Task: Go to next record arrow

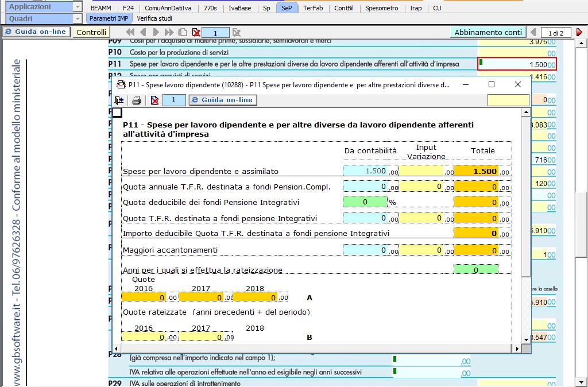Action: [x=156, y=32]
